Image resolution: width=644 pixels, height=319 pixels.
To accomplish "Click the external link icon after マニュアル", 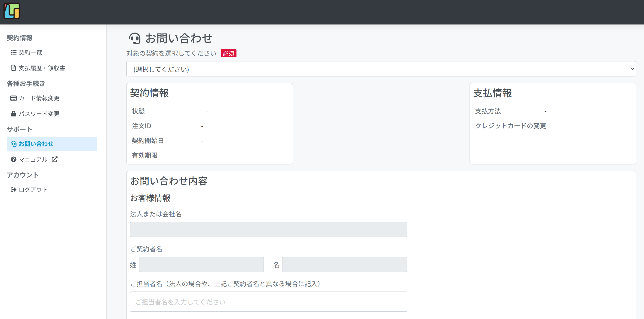I will pyautogui.click(x=55, y=159).
